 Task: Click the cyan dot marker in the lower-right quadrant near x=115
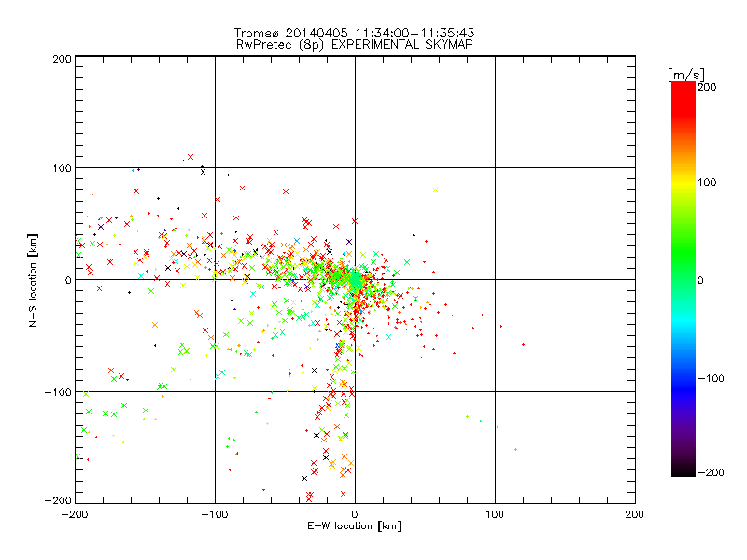click(516, 449)
